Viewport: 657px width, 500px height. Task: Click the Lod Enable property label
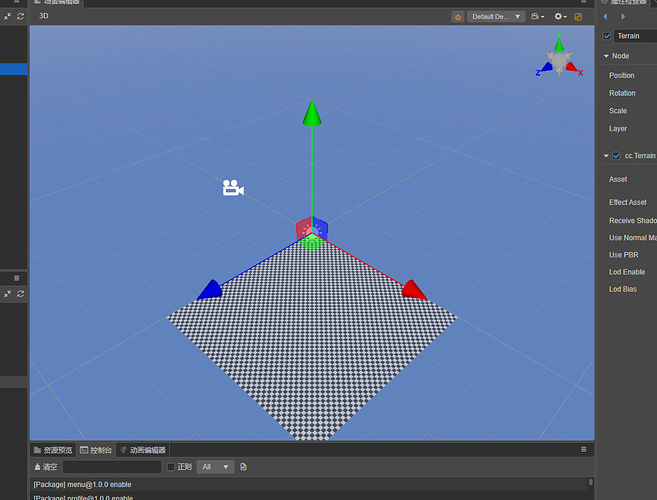pyautogui.click(x=627, y=272)
